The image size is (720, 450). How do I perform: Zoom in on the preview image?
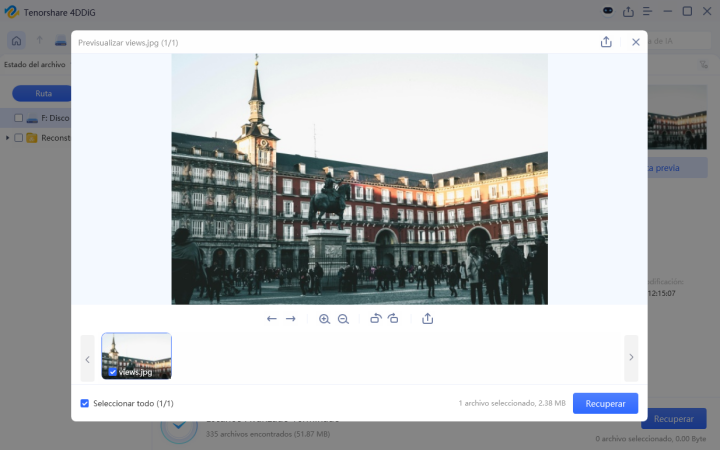pyautogui.click(x=324, y=319)
